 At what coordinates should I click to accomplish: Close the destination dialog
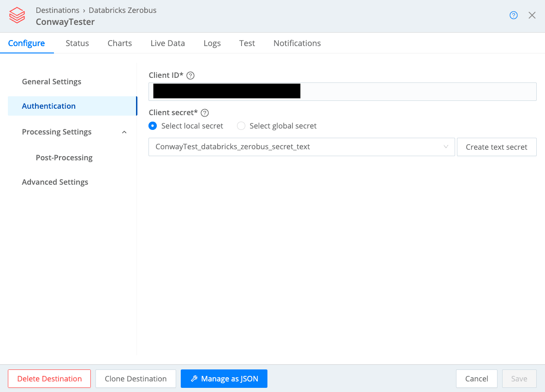tap(532, 15)
